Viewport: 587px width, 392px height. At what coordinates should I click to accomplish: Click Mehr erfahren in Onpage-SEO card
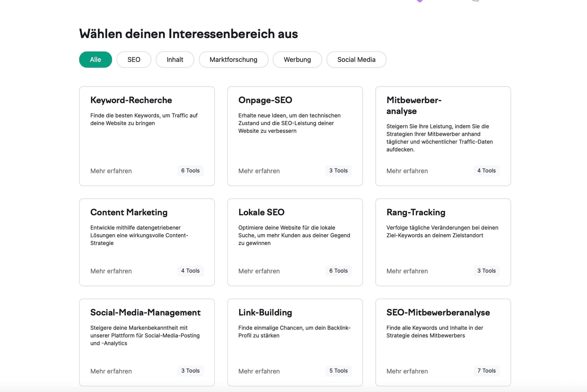pos(259,171)
